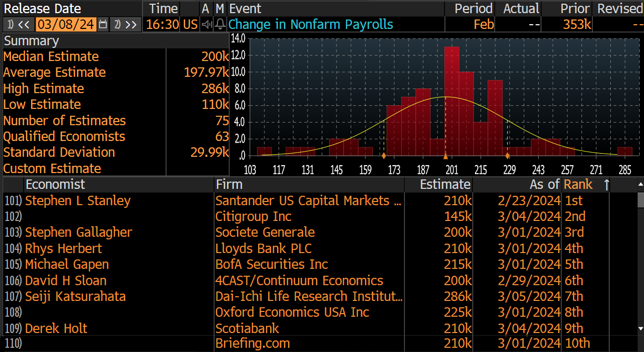The height and width of the screenshot is (352, 644).
Task: Click BofA Securities Inc firm cell
Action: [x=272, y=265]
